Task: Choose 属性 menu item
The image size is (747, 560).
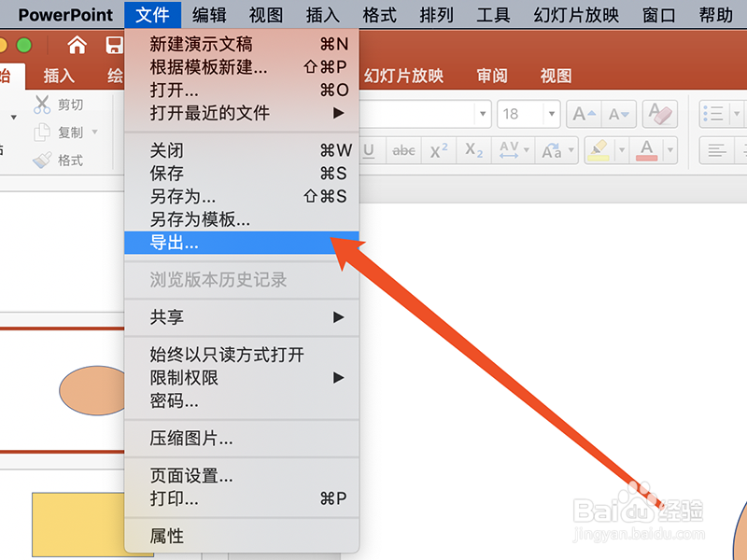Action: coord(242,536)
